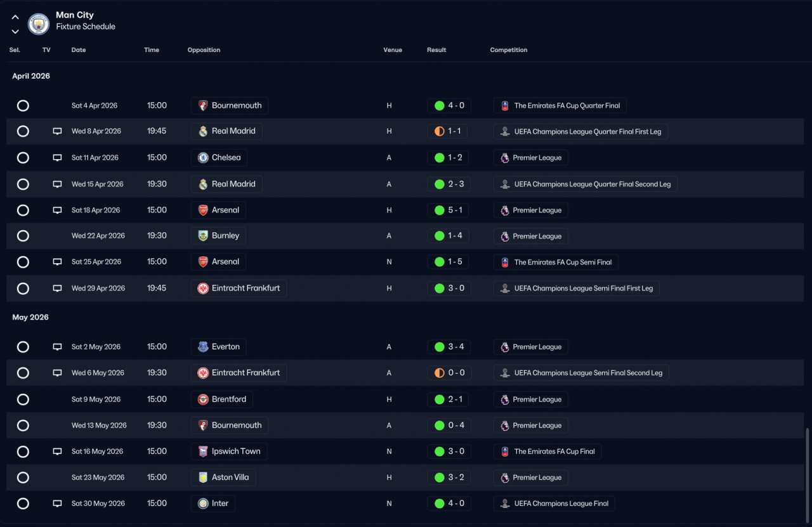Select the Real Madrid 15 Apr fixture radio
This screenshot has height=527, width=812.
pos(23,184)
